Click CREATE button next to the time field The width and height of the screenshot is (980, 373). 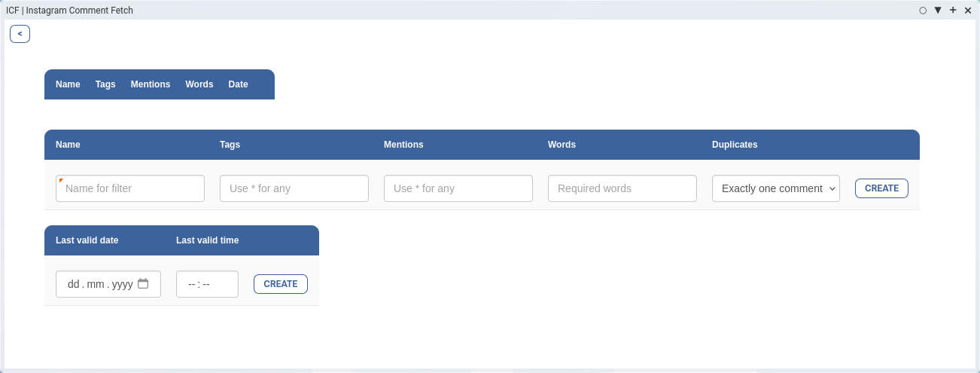pyautogui.click(x=281, y=284)
